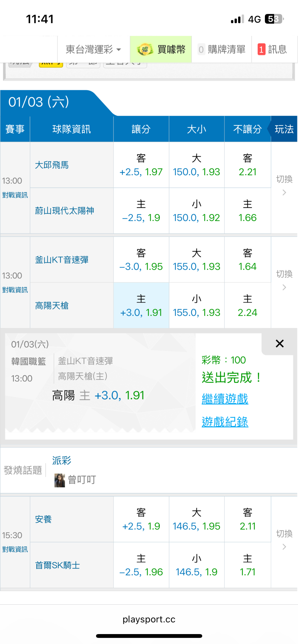Click the 買噱幣 coin icon
Viewport: 298px width, 644px height.
pyautogui.click(x=145, y=50)
